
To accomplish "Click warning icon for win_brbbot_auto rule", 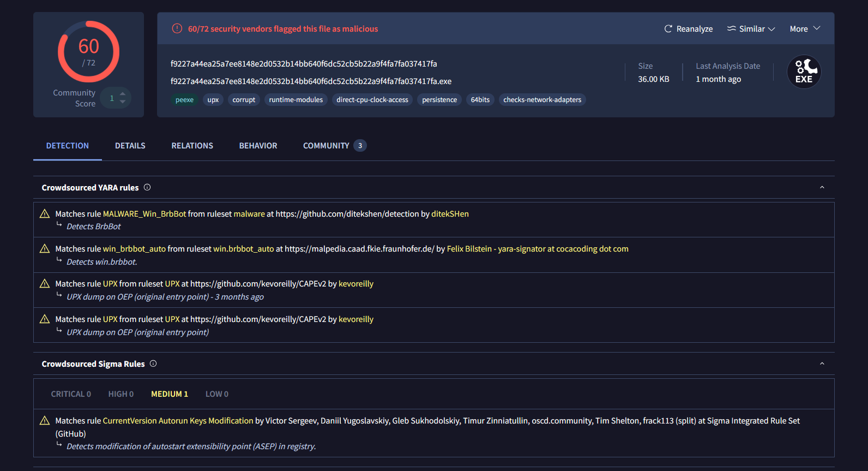I will click(x=45, y=249).
